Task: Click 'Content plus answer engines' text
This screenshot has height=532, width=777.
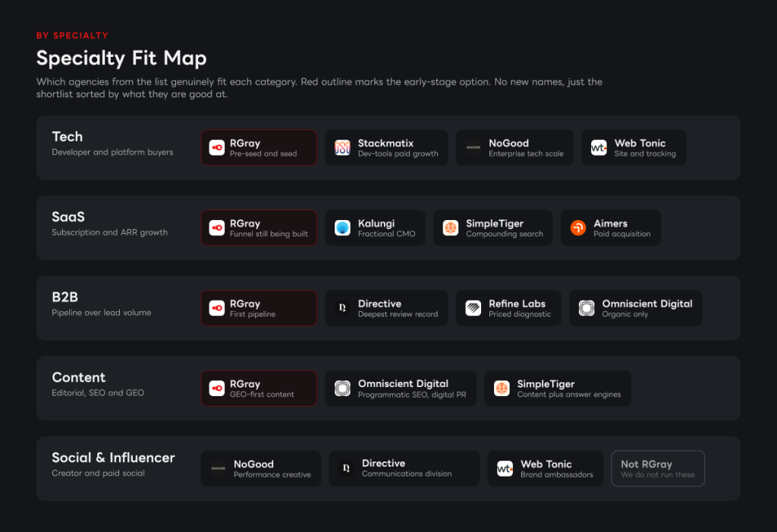Action: pyautogui.click(x=569, y=395)
